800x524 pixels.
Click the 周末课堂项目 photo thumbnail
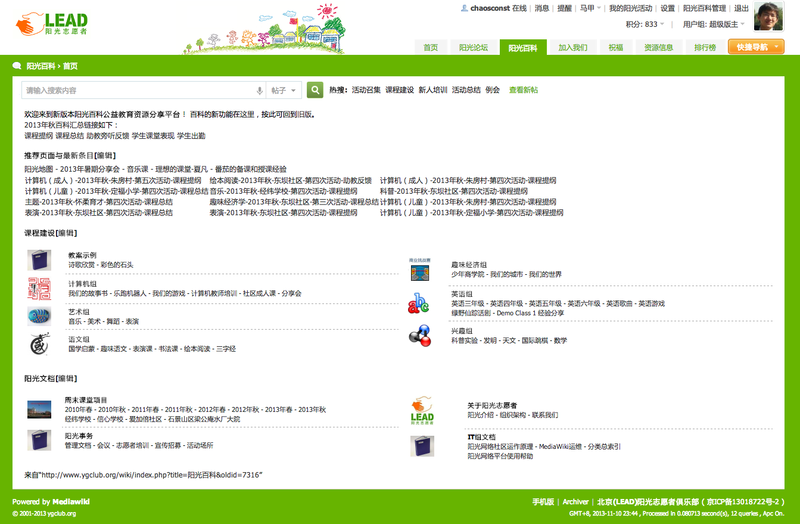click(x=39, y=410)
